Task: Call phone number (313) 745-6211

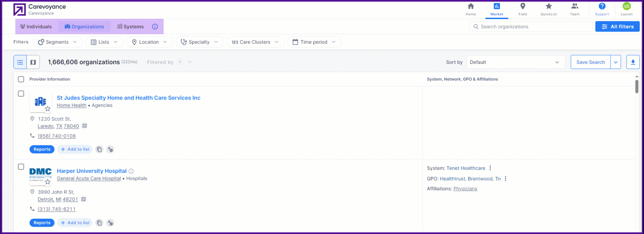Action: pos(57,209)
